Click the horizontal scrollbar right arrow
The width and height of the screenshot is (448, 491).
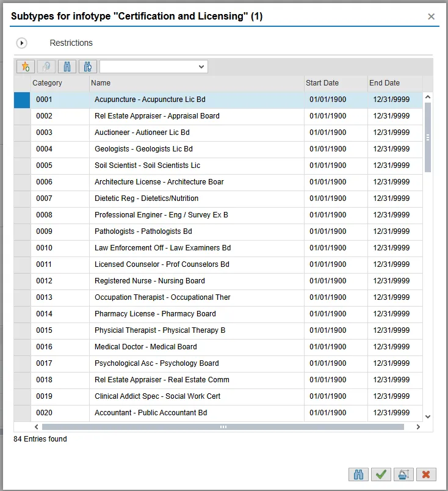coord(418,427)
